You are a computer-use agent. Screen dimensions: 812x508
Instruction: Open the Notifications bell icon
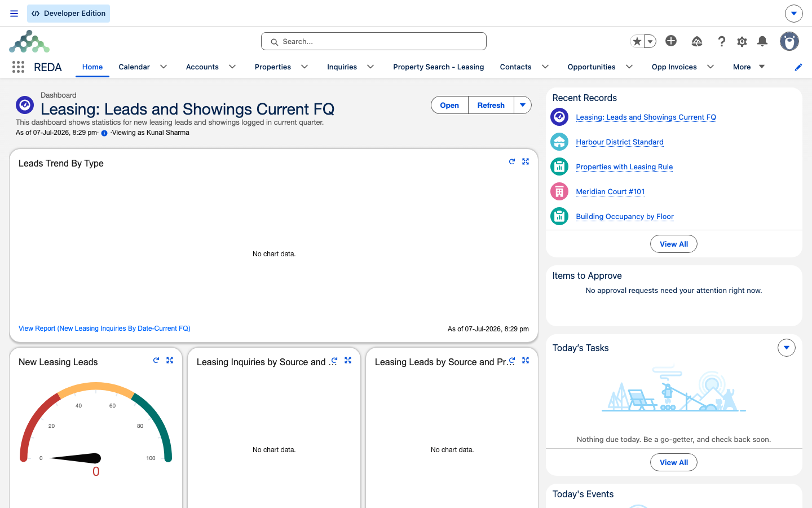(762, 41)
